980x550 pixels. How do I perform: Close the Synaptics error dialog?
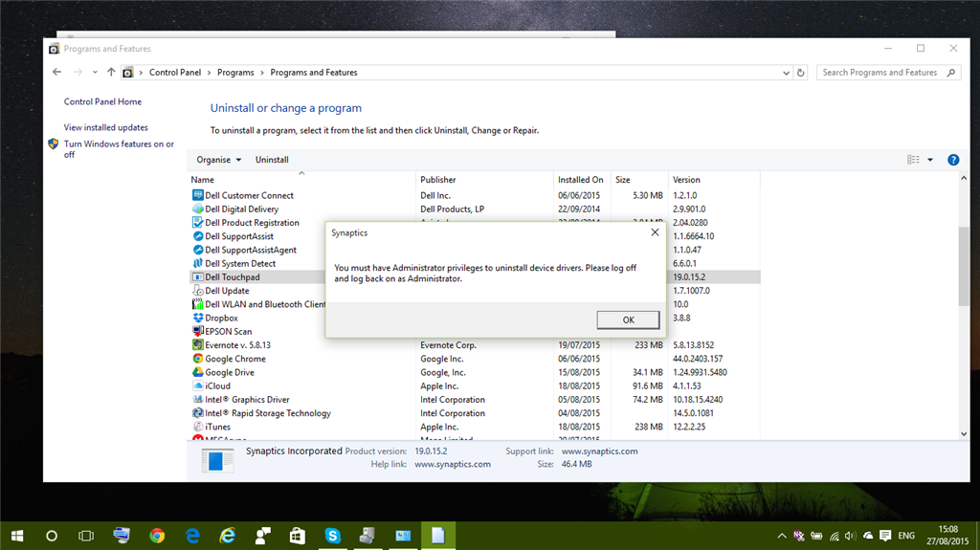click(655, 231)
